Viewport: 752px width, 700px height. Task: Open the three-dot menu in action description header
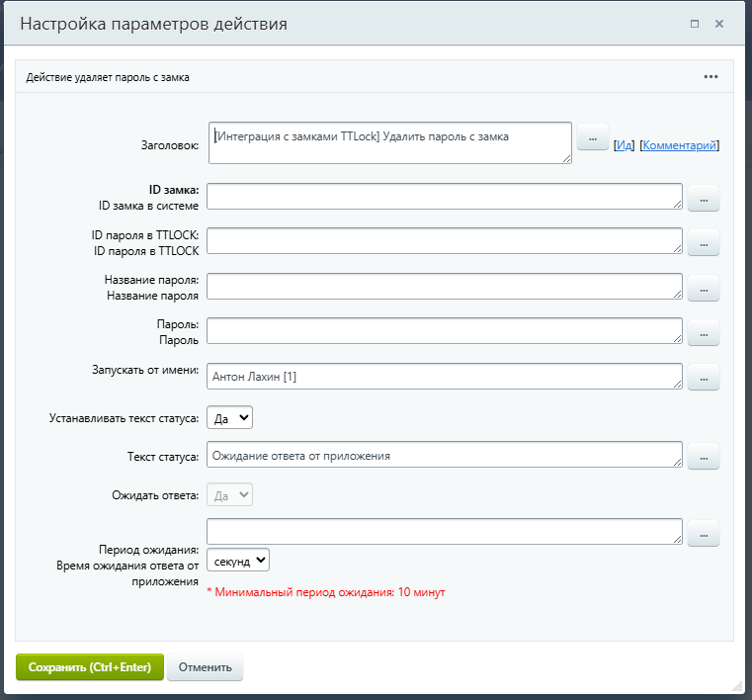(x=711, y=76)
